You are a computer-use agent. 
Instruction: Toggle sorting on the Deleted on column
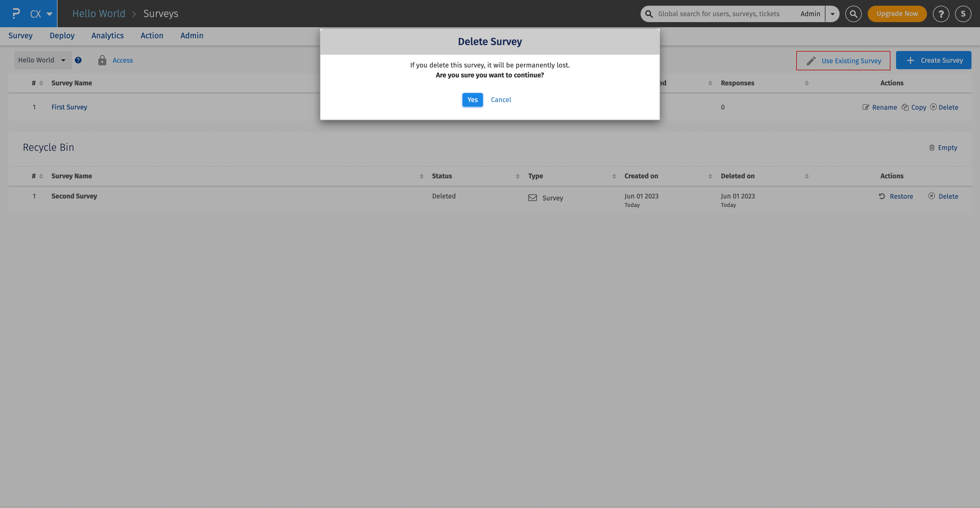click(x=806, y=176)
